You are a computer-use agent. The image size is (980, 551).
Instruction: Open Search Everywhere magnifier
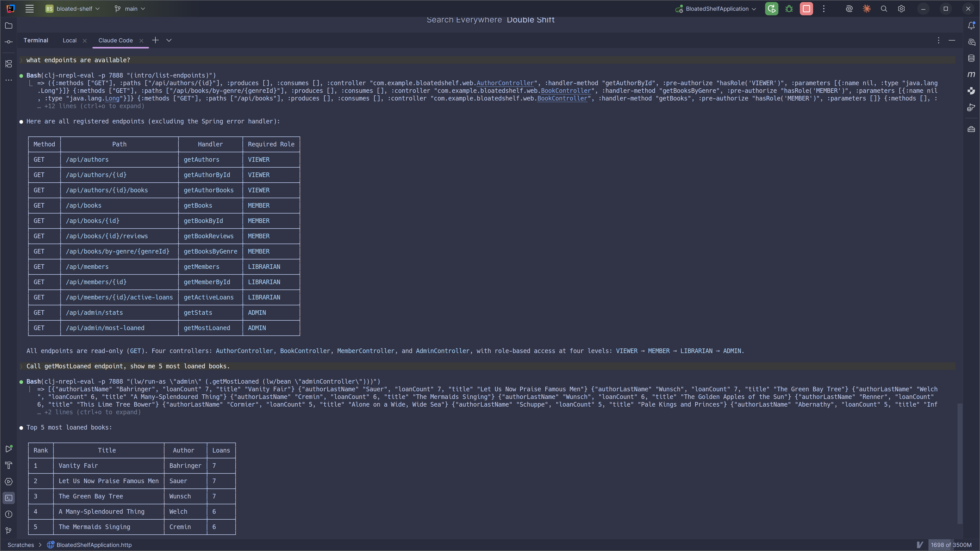884,9
